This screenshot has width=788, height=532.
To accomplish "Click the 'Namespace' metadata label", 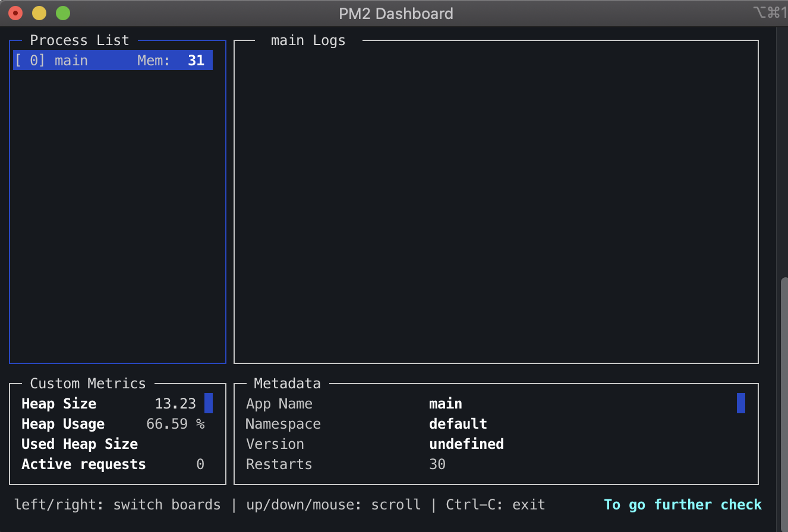I will click(283, 424).
